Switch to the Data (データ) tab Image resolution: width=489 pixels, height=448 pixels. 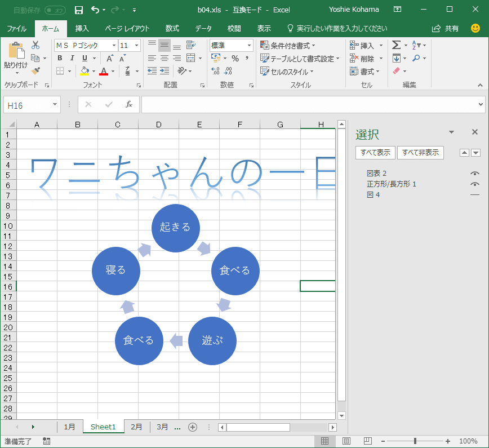click(x=203, y=28)
